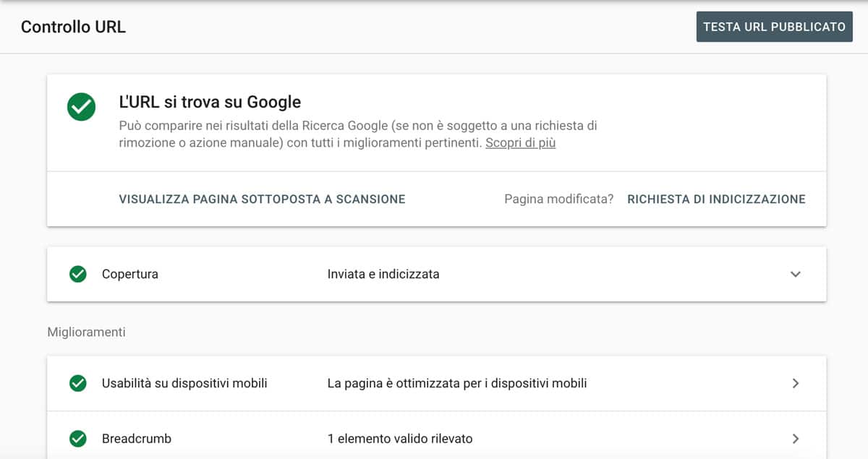Viewport: 868px width, 459px height.
Task: Click VISUALIZZA PAGINA SOTTOPOSTA A SCANSIONE
Action: [262, 199]
